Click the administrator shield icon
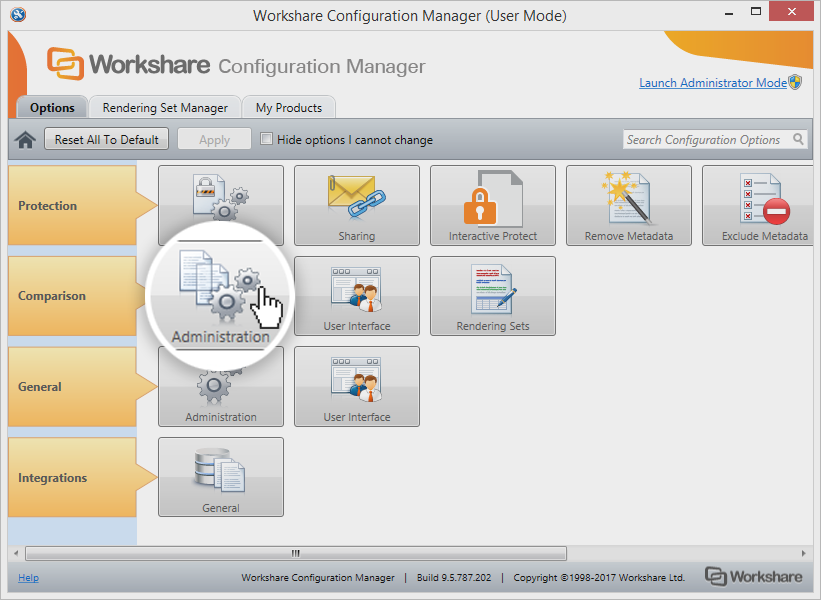The image size is (821, 600). [795, 82]
